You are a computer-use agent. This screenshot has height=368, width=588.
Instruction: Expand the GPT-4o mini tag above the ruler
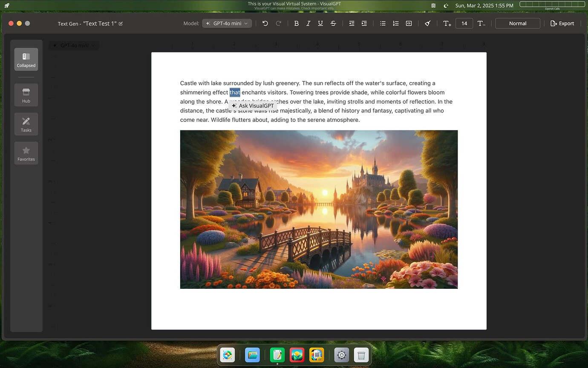[x=74, y=46]
